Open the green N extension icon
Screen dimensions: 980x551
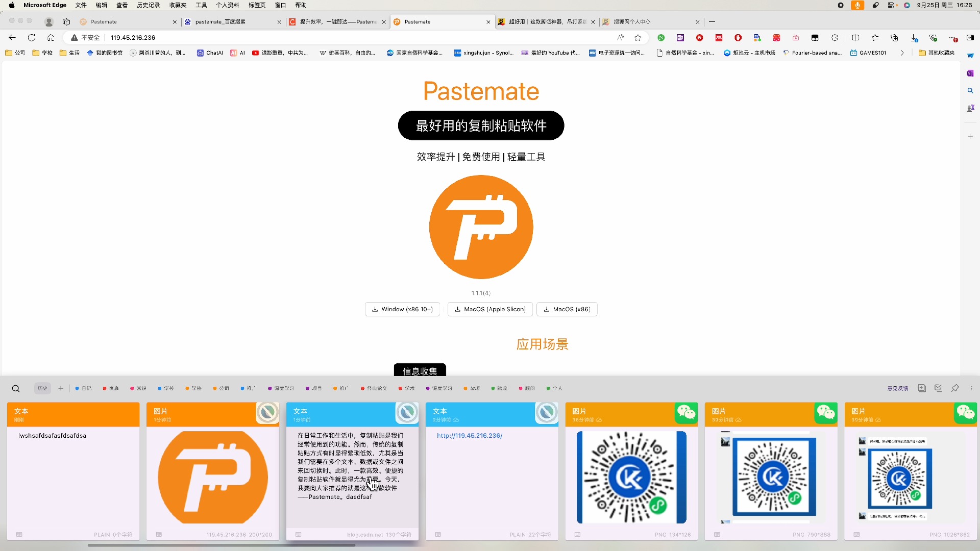[661, 37]
